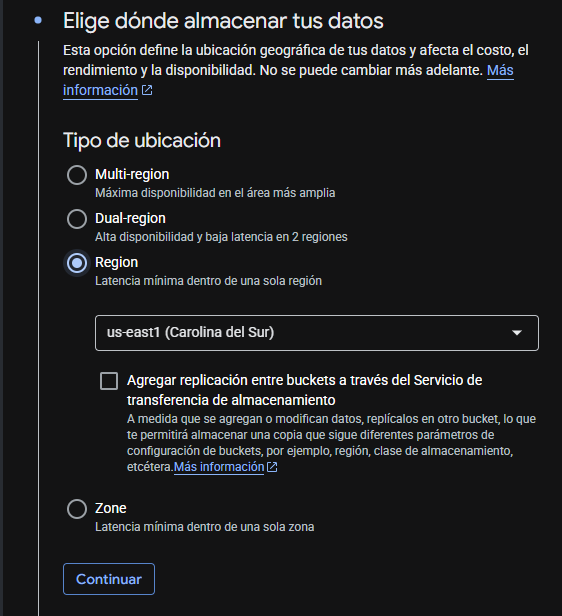Click the blue step bullet beside the heading
This screenshot has width=562, height=616.
click(x=38, y=20)
